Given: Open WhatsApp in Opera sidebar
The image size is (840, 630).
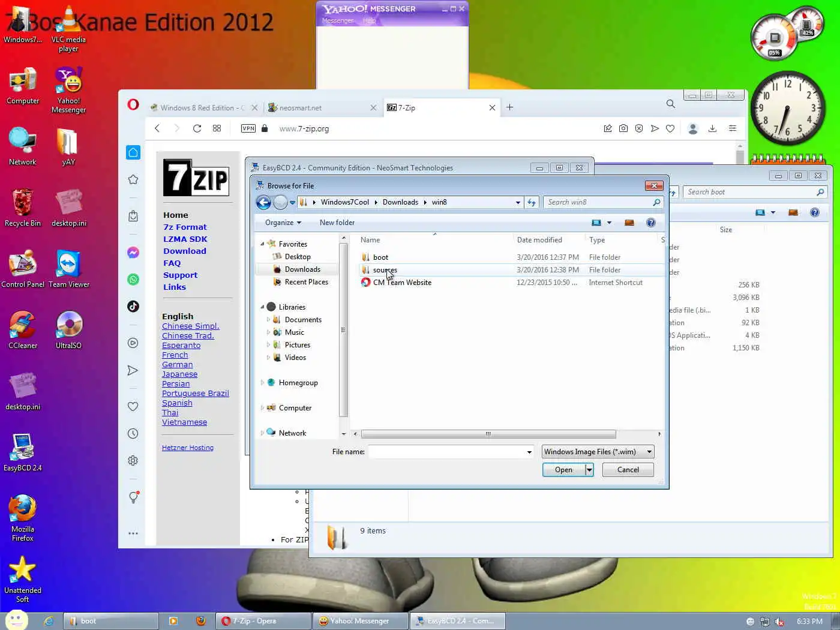Looking at the screenshot, I should [x=133, y=280].
